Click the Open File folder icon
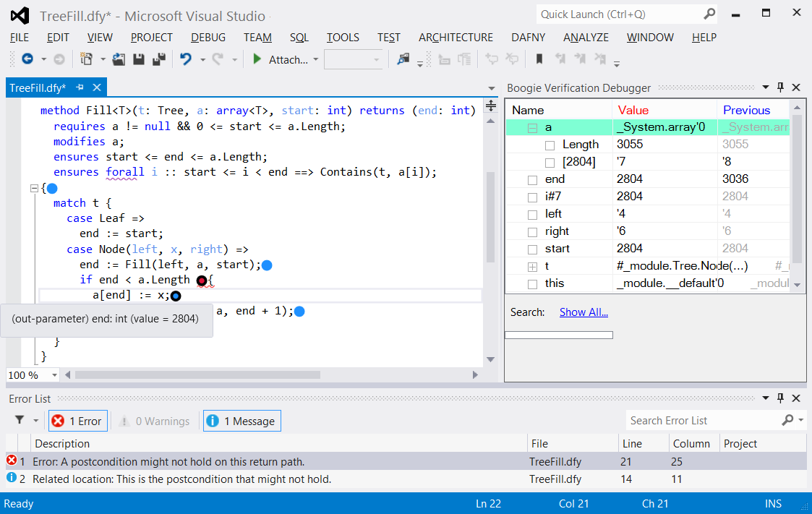The width and height of the screenshot is (812, 514). tap(119, 59)
